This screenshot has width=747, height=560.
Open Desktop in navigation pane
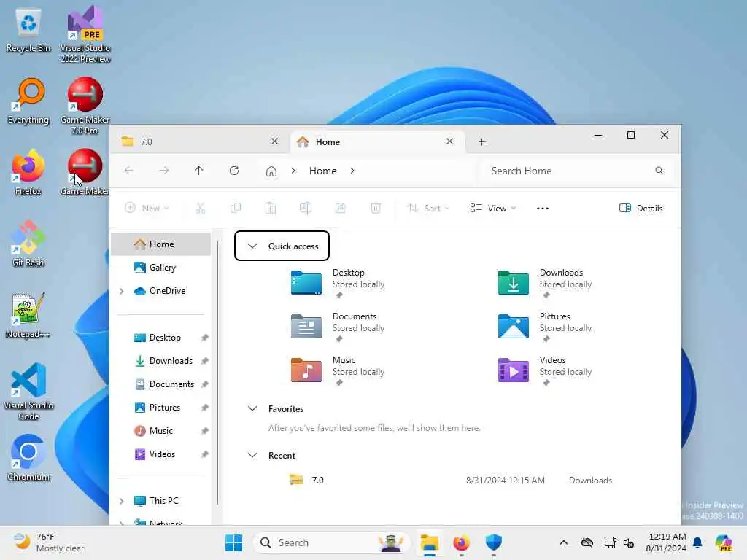pos(161,338)
